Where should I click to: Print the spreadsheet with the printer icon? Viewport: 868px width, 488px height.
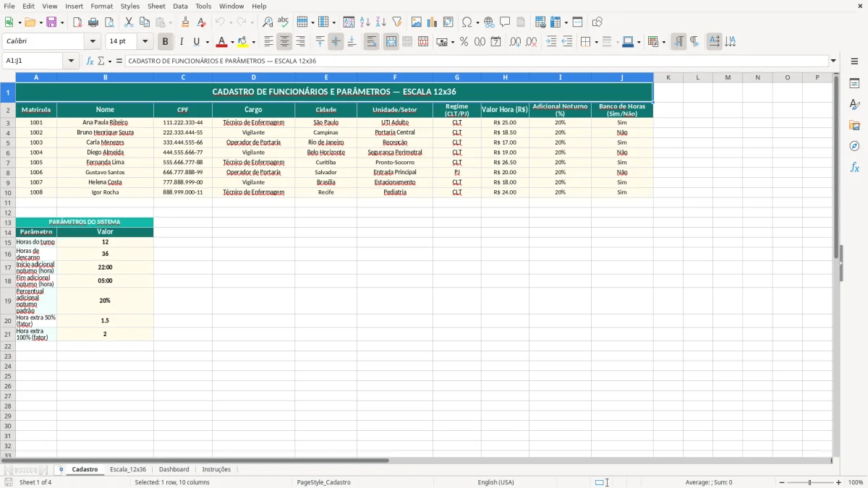93,22
